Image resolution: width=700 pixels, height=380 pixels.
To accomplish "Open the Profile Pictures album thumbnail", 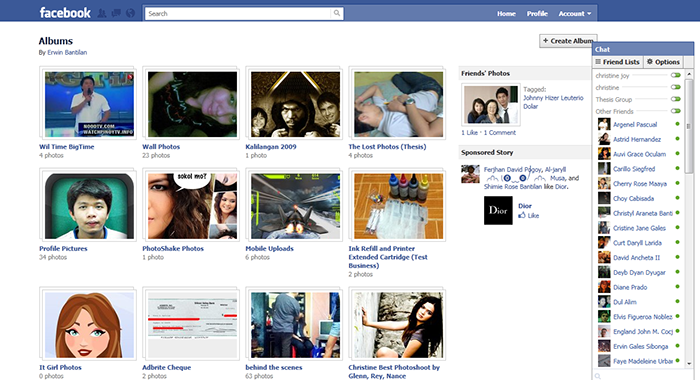I will [x=89, y=206].
